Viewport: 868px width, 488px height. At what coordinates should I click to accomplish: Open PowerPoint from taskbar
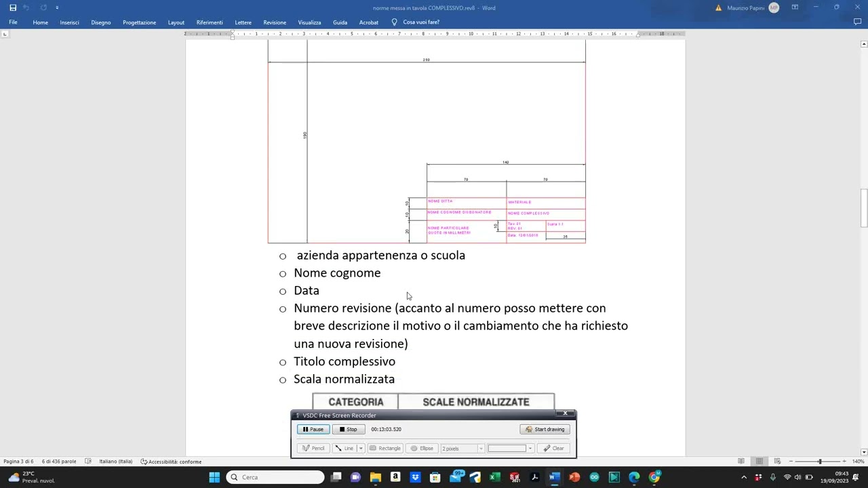click(x=574, y=477)
